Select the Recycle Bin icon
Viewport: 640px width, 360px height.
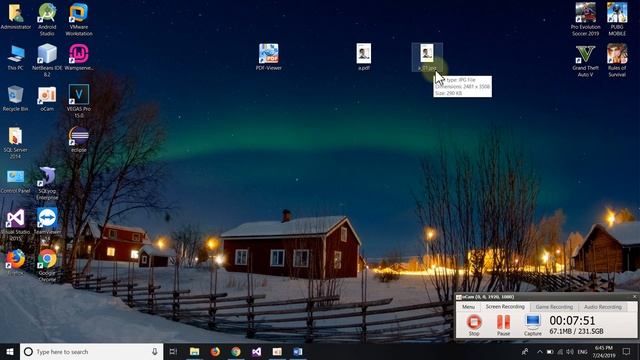coord(16,98)
